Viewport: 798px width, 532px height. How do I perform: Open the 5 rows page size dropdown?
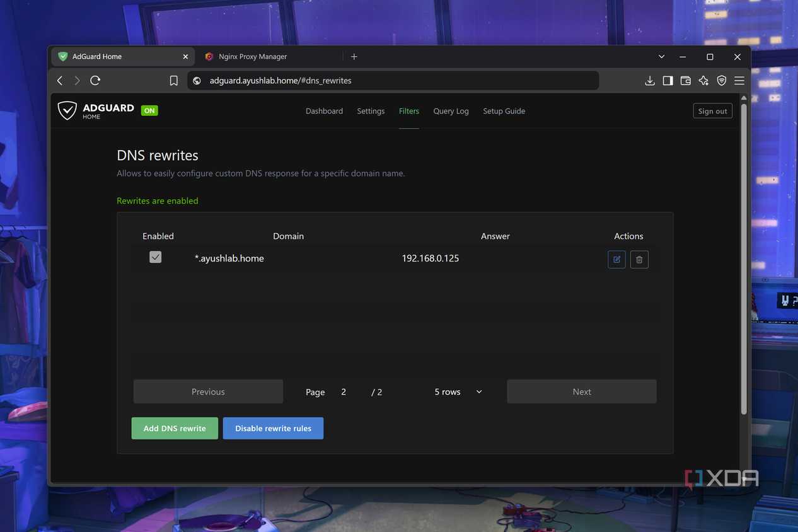(458, 392)
